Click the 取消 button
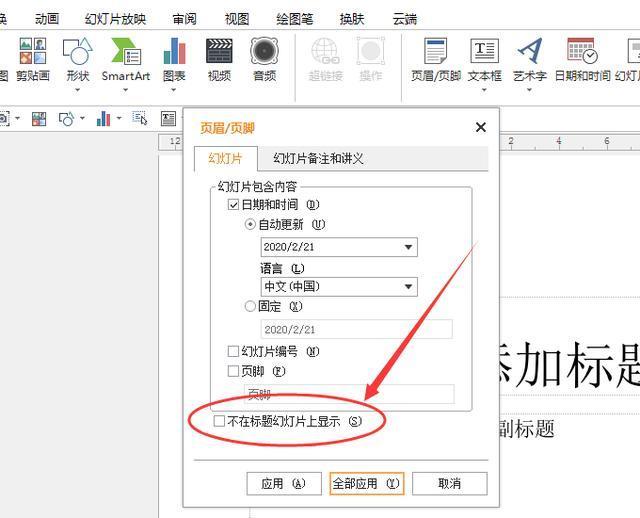 click(449, 484)
